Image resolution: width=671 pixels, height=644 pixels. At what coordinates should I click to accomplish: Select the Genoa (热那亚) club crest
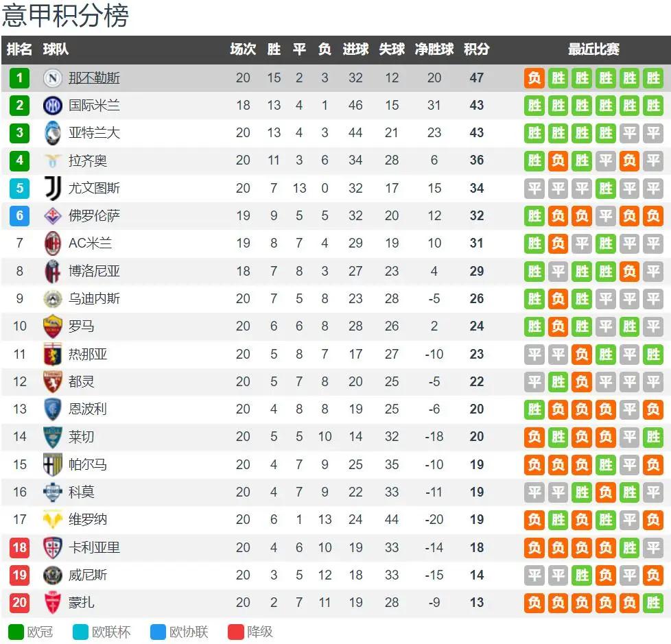click(x=53, y=355)
